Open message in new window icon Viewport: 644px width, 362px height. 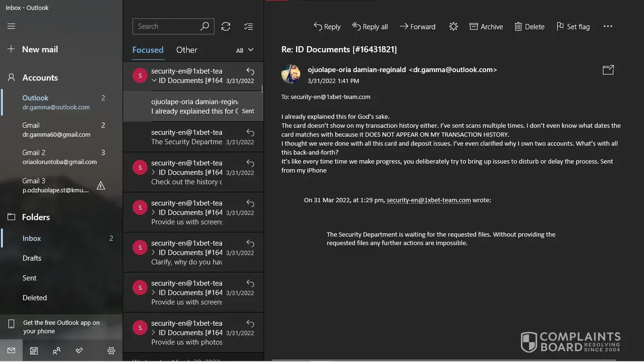click(608, 70)
